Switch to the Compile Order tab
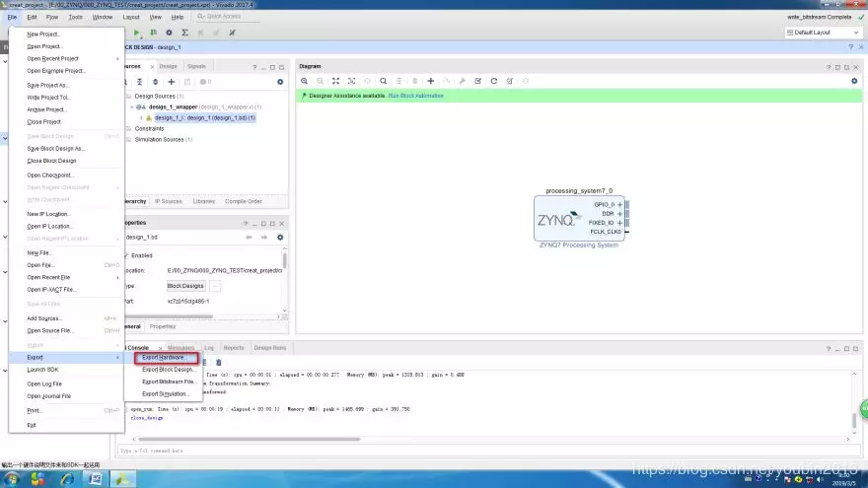 pos(243,201)
